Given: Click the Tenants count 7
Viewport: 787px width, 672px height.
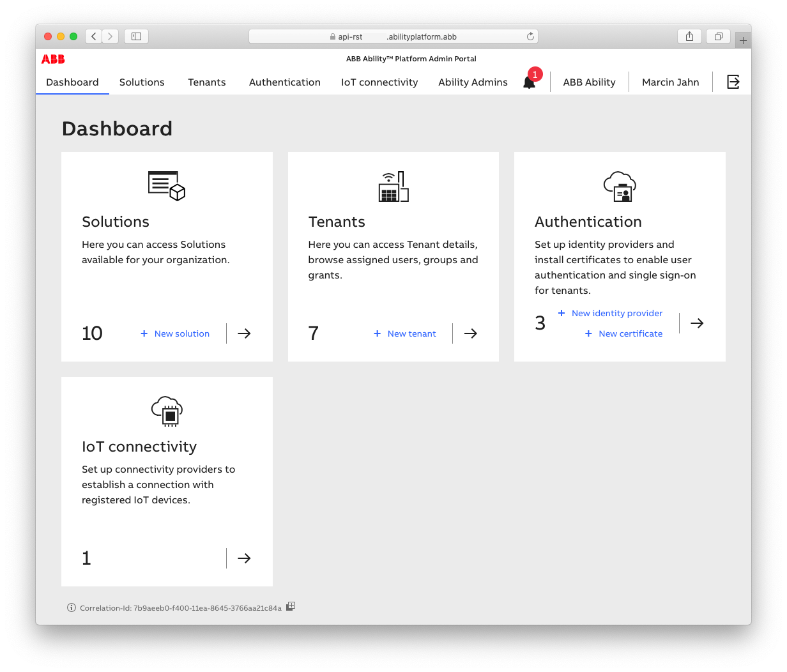Looking at the screenshot, I should [314, 333].
